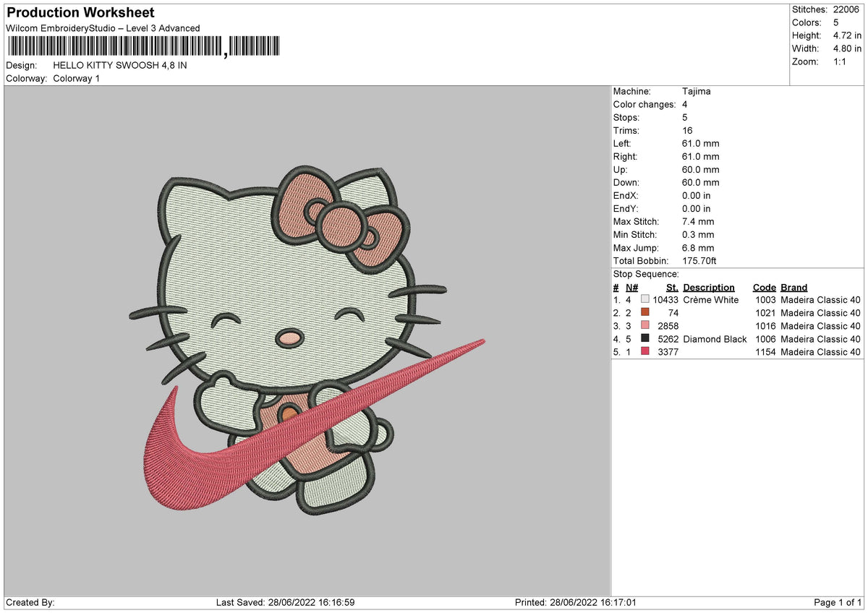Select the rust orange swatch for thread 74

[644, 312]
